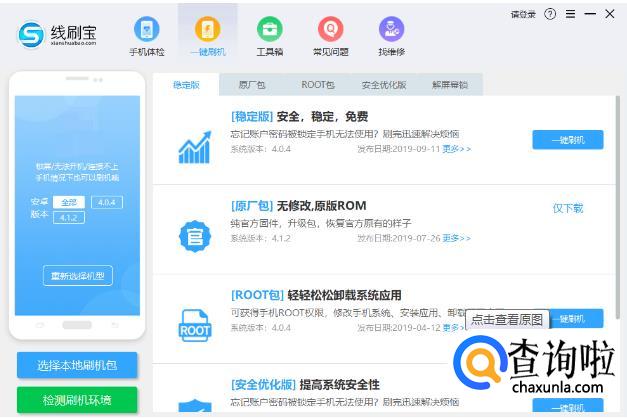Screen dimensions: 627x418
Task: Select the 4.1.2 Android version filter
Action: point(69,218)
